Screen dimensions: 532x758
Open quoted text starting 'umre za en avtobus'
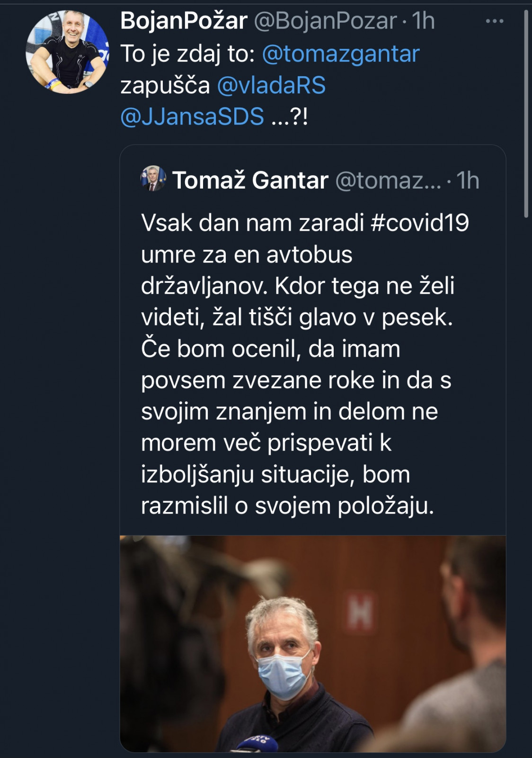247,254
